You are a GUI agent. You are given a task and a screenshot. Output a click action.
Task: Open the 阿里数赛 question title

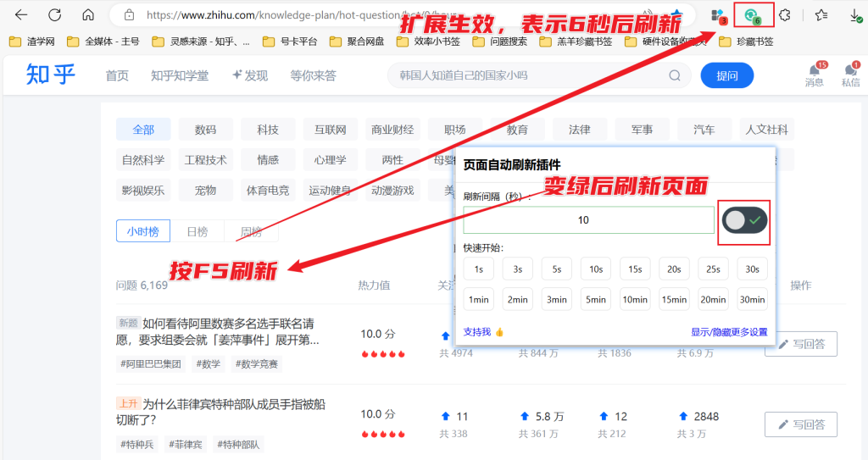pos(218,331)
